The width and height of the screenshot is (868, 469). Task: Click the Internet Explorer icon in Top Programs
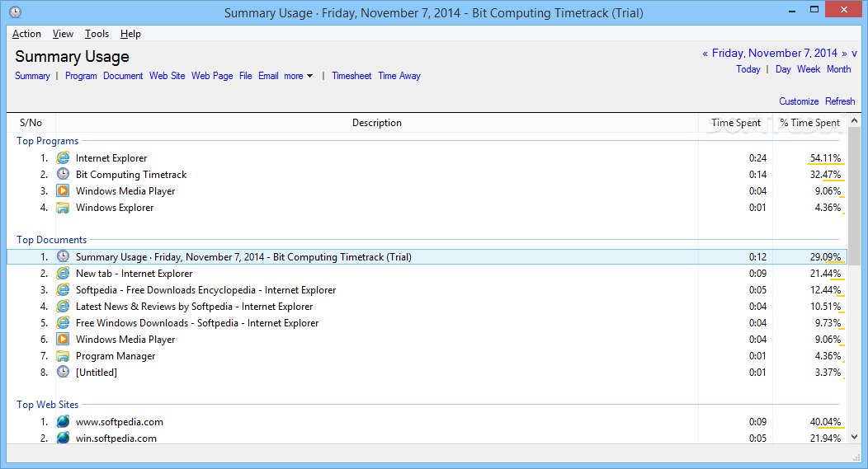coord(63,158)
